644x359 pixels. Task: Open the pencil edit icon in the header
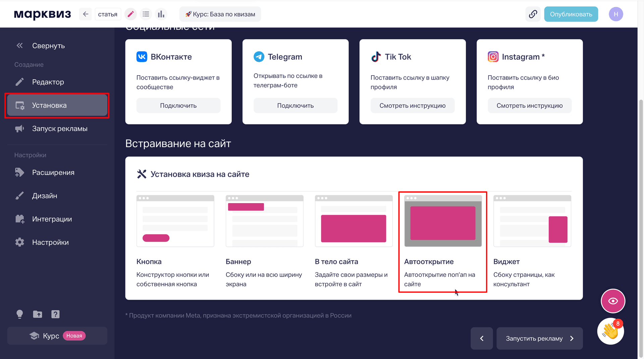pyautogui.click(x=130, y=14)
